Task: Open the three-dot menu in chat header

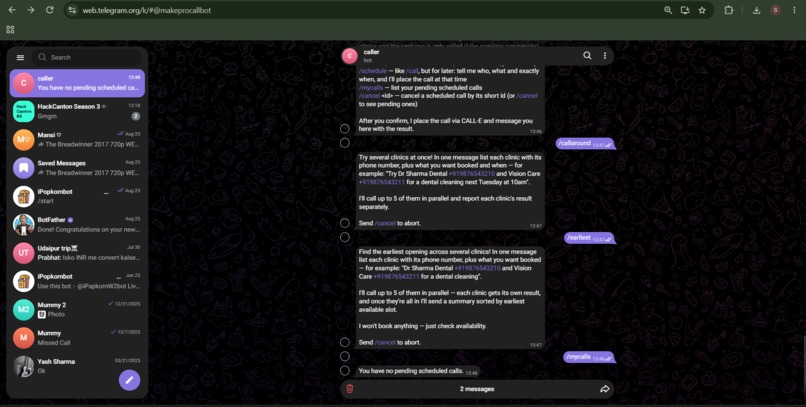Action: 604,56
